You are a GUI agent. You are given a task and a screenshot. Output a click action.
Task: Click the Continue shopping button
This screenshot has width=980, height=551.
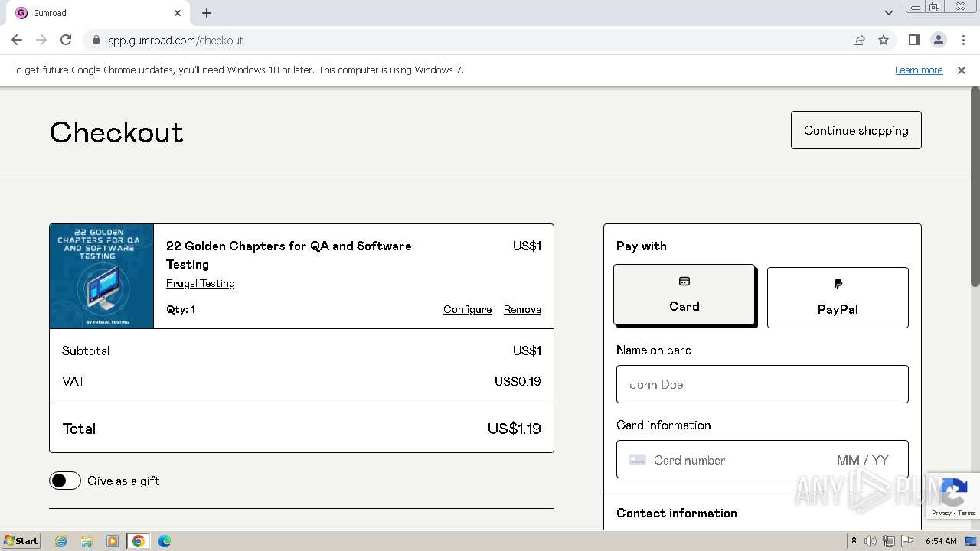(x=856, y=130)
